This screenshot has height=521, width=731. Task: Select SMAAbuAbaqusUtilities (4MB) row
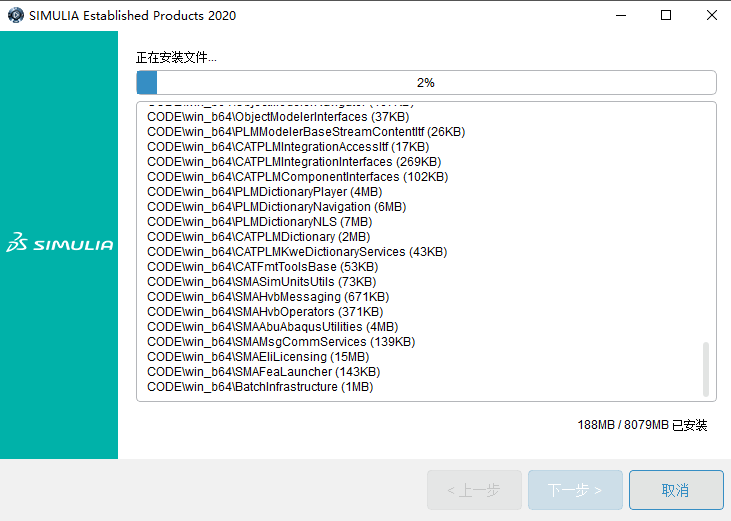pyautogui.click(x=272, y=327)
